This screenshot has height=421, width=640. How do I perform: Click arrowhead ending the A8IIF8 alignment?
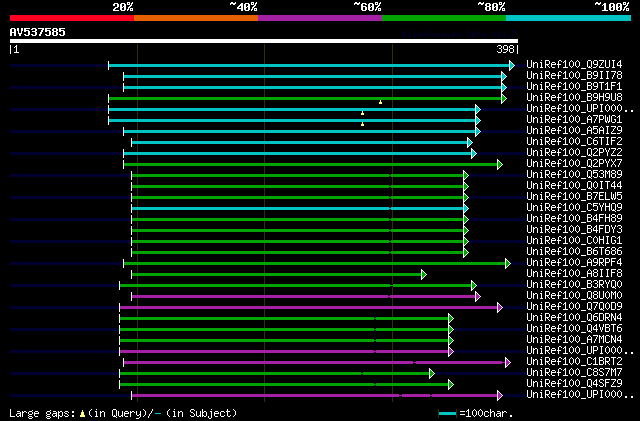[424, 274]
